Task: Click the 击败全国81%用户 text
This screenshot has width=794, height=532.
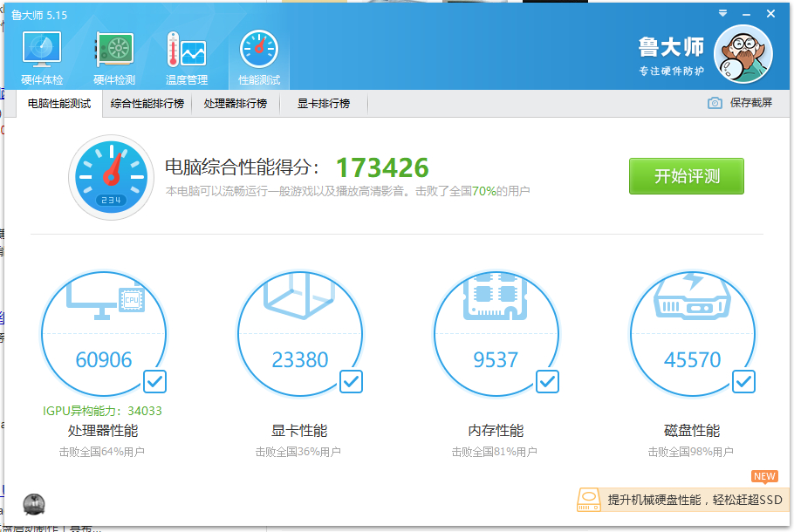Action: click(494, 452)
